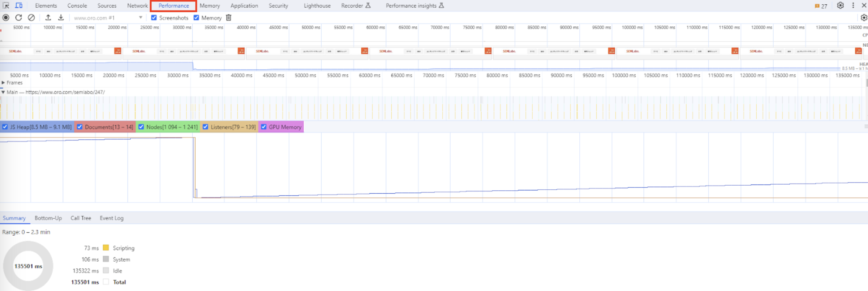Select the inspect element picker icon
Screen dimensions: 868x291
(x=6, y=5)
